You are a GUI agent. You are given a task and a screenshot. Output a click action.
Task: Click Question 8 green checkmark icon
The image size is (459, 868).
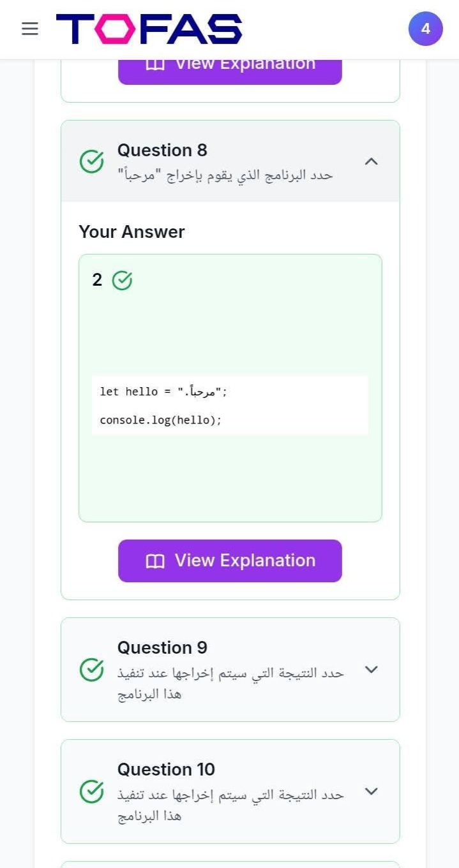92,161
